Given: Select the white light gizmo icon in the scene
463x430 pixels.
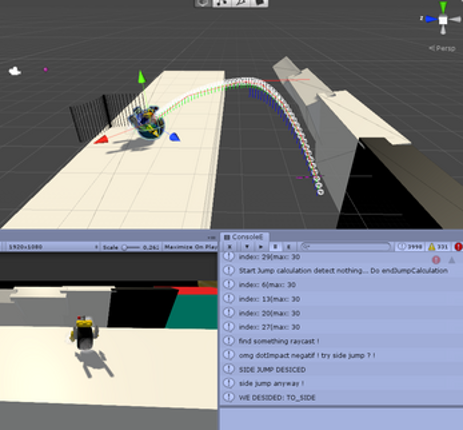Looking at the screenshot, I should point(15,71).
